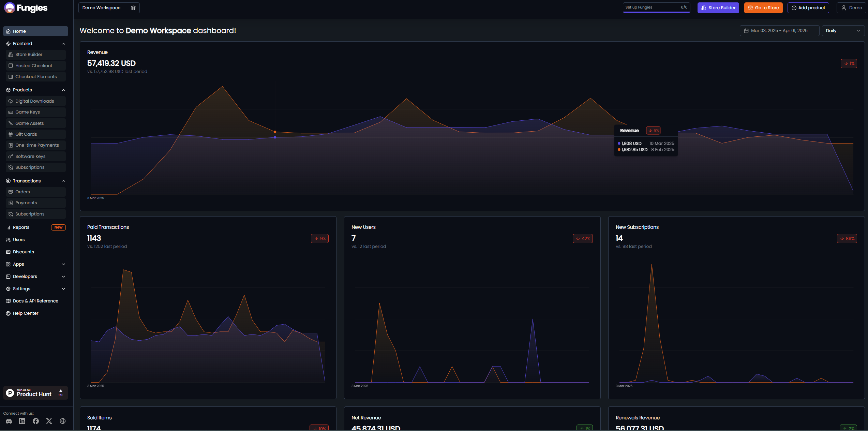Collapse the Products section chevron

(x=63, y=90)
